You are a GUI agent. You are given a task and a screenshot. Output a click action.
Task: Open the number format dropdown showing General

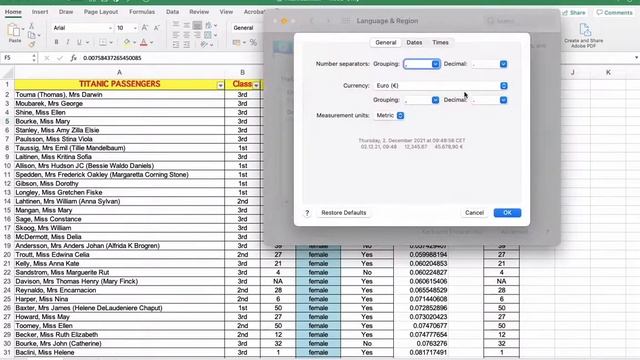[x=247, y=28]
